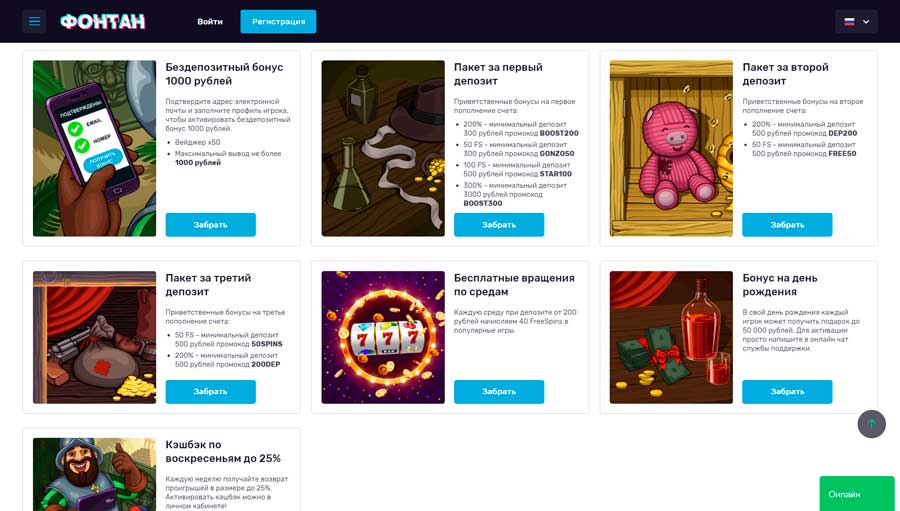Click Забрать for Бонус на день рождения
This screenshot has height=511, width=900.
click(x=787, y=392)
